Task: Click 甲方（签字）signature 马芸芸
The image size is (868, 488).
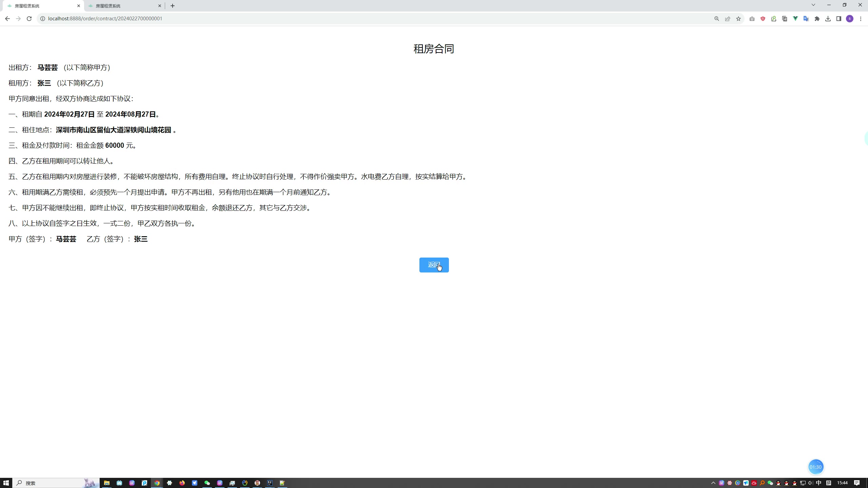Action: pyautogui.click(x=66, y=239)
